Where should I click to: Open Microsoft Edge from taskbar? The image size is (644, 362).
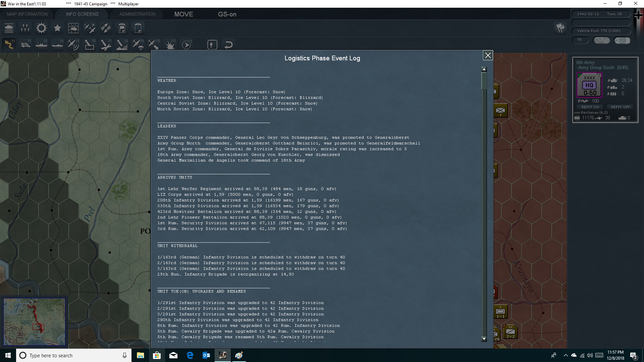pyautogui.click(x=190, y=355)
